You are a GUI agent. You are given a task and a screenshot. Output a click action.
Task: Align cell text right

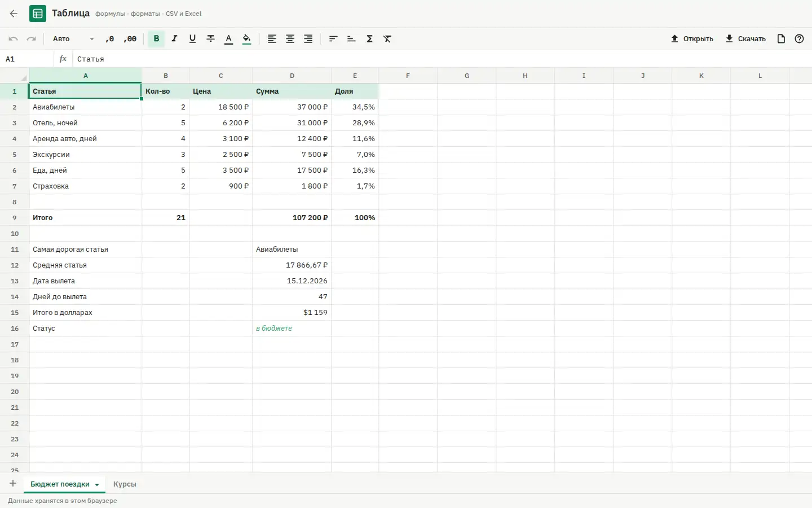308,39
